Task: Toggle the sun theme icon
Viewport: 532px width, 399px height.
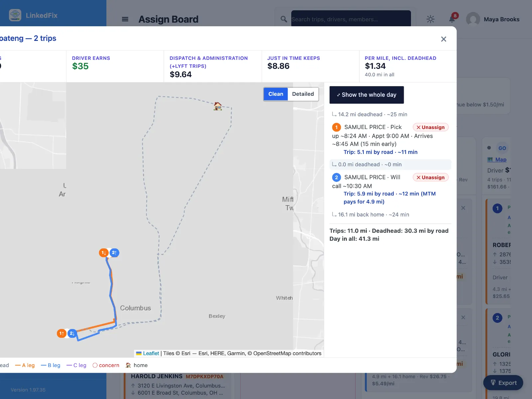Action: [431, 19]
